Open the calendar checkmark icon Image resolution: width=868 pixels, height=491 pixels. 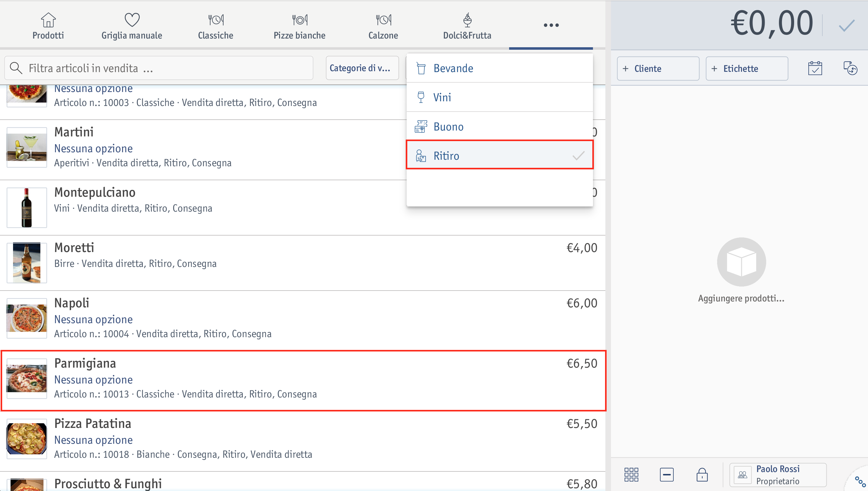click(x=815, y=68)
